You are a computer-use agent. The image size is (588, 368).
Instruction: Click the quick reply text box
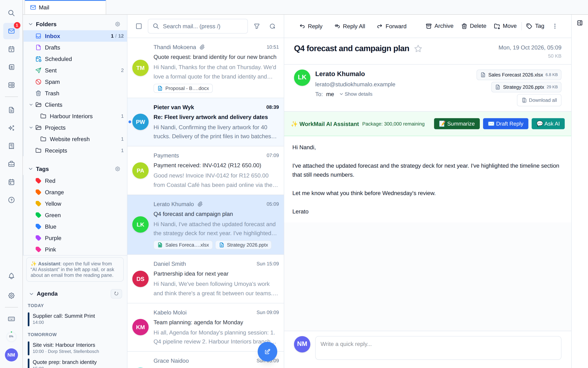tap(438, 348)
